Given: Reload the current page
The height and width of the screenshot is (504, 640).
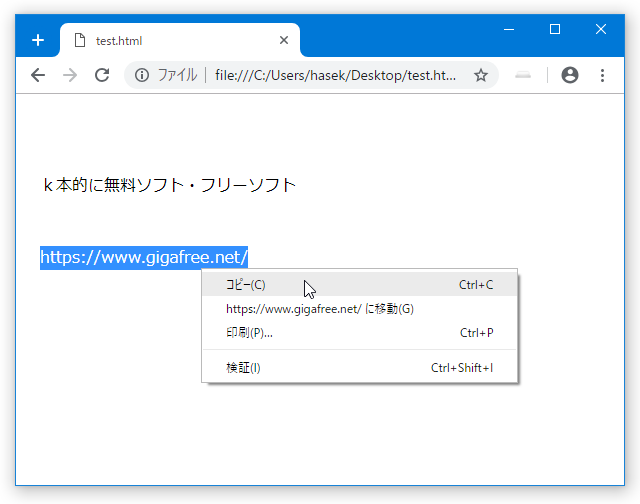Looking at the screenshot, I should 102,75.
